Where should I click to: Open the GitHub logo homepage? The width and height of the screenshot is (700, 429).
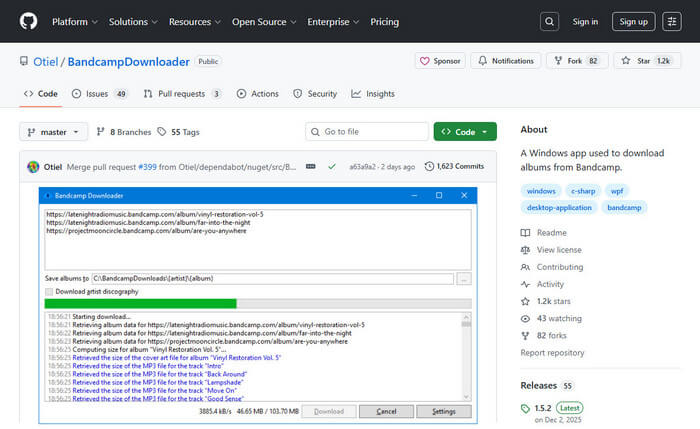pyautogui.click(x=29, y=21)
